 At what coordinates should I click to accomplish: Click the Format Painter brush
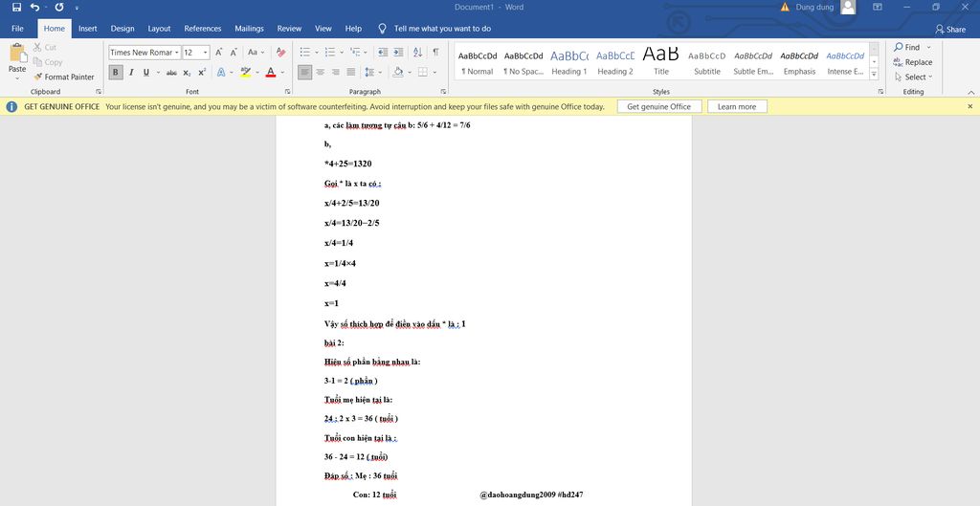coord(38,77)
